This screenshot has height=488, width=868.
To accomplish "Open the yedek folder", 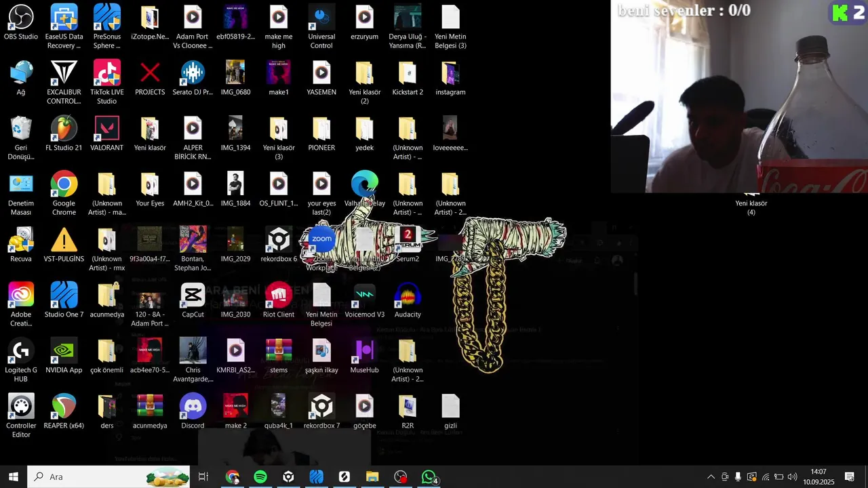I will click(364, 134).
